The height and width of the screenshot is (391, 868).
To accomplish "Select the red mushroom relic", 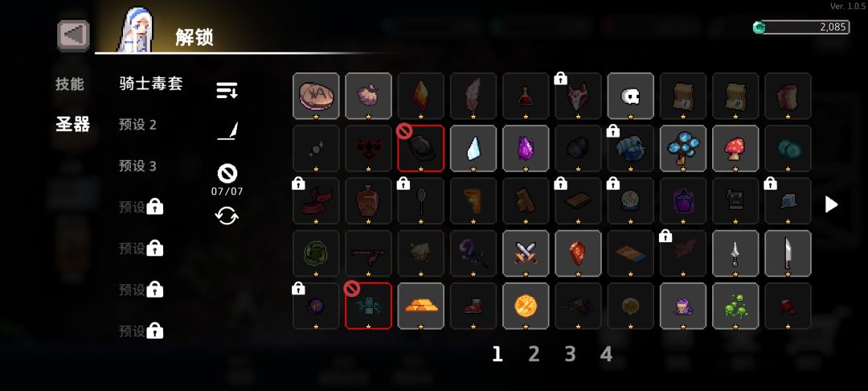I will click(735, 148).
